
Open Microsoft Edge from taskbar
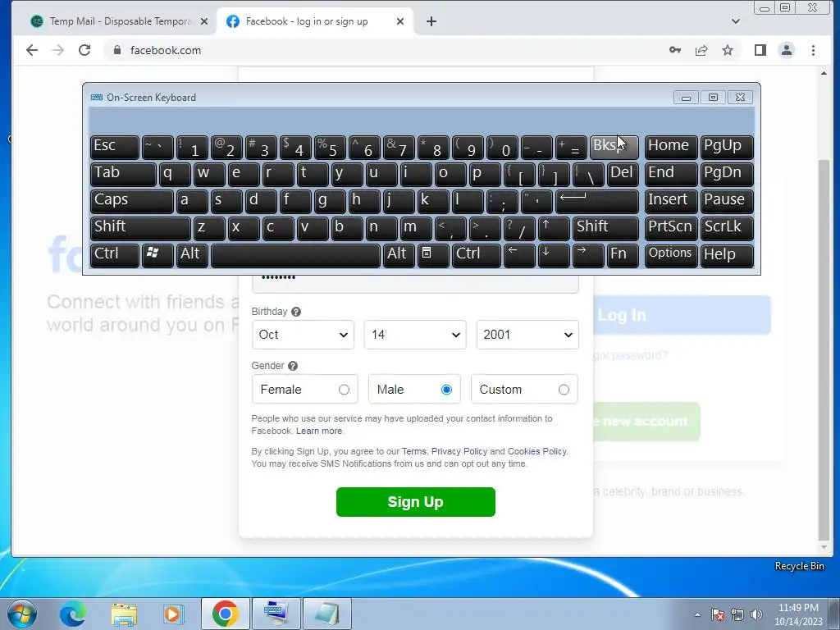point(73,614)
